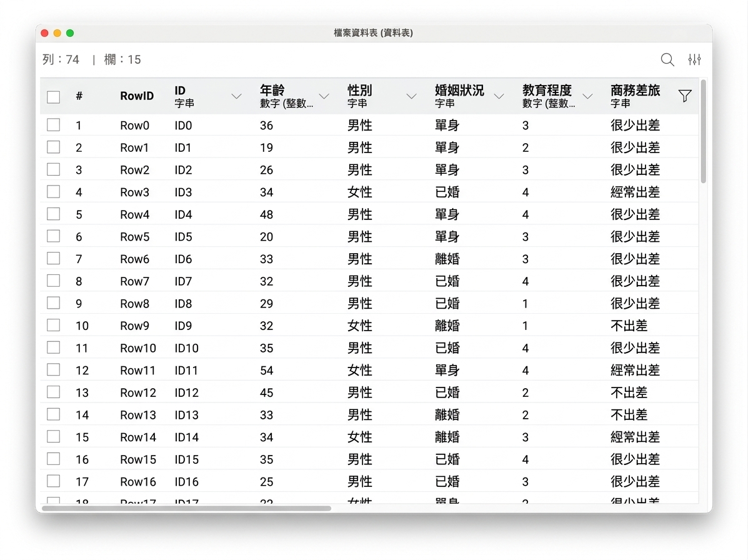Check the box for Row0
The width and height of the screenshot is (748, 560).
54,125
